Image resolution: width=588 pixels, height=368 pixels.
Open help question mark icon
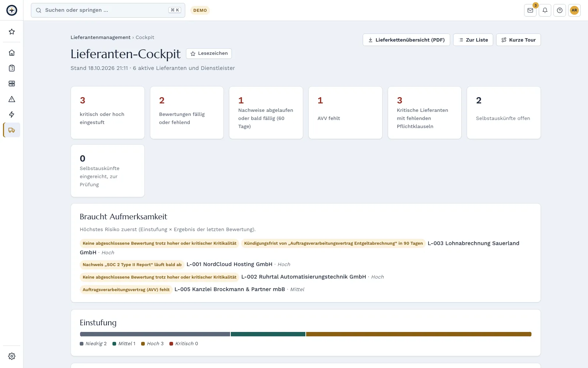(560, 10)
